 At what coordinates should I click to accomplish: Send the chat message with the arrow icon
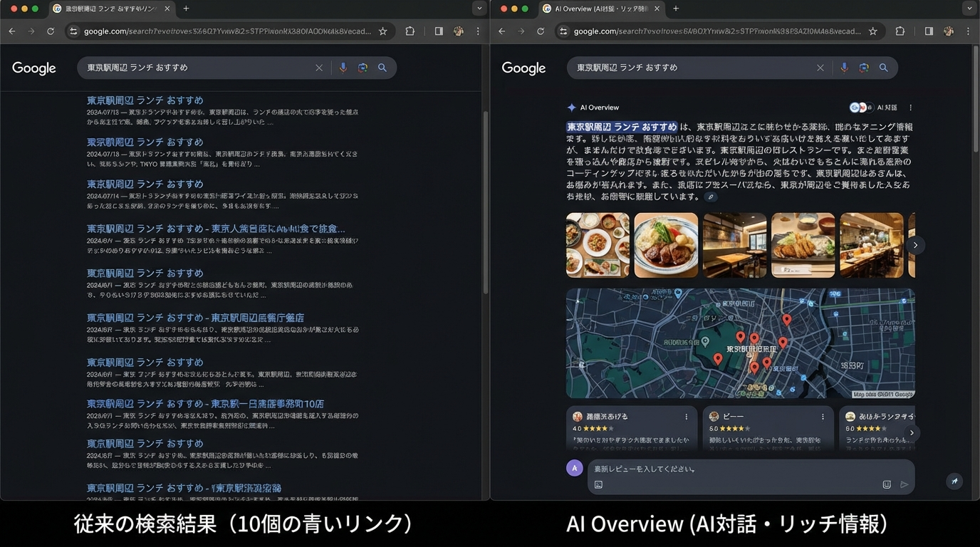coord(905,484)
